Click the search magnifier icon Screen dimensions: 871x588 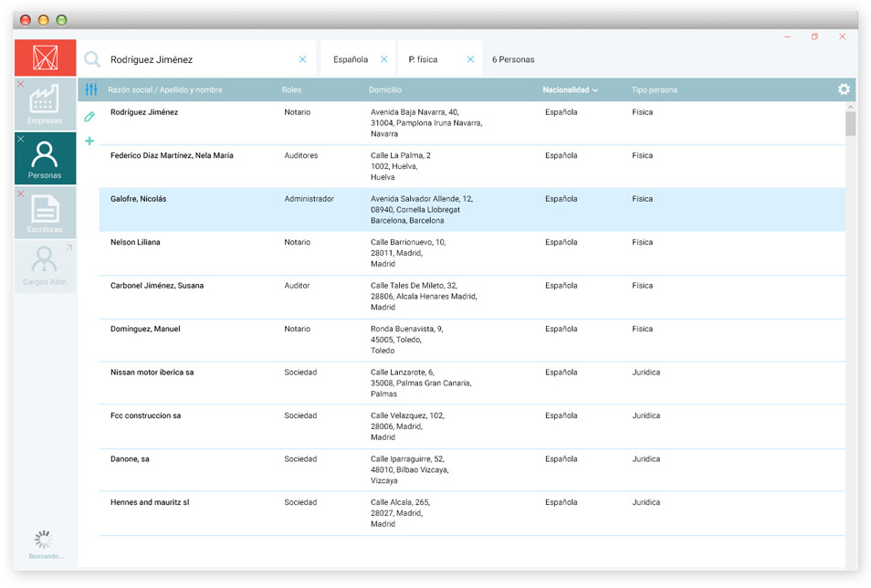click(92, 59)
